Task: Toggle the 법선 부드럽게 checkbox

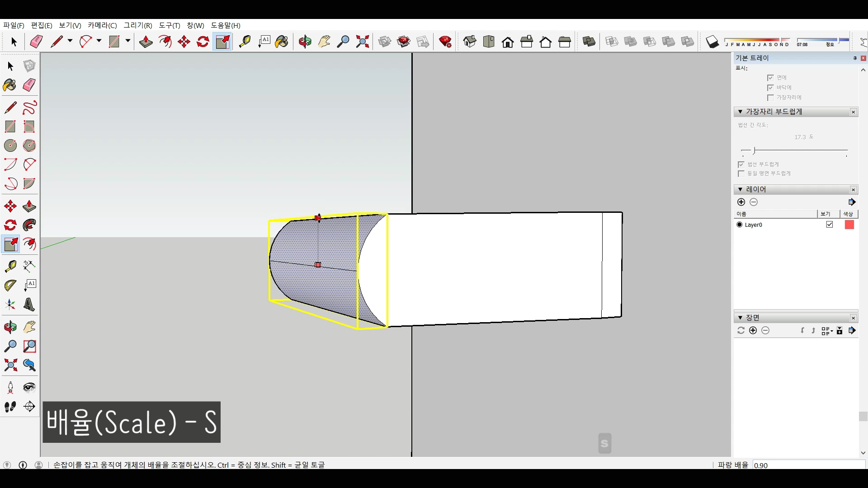Action: click(741, 164)
